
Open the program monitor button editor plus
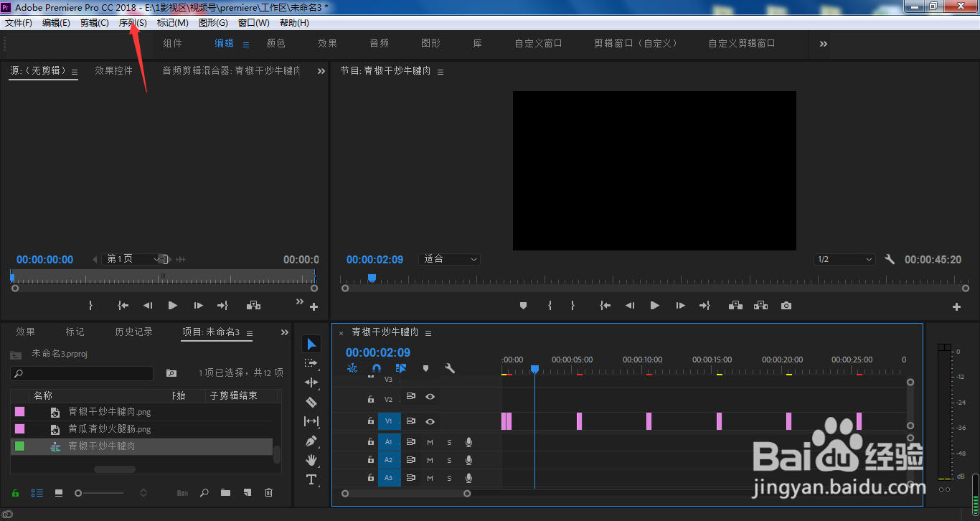[x=956, y=306]
